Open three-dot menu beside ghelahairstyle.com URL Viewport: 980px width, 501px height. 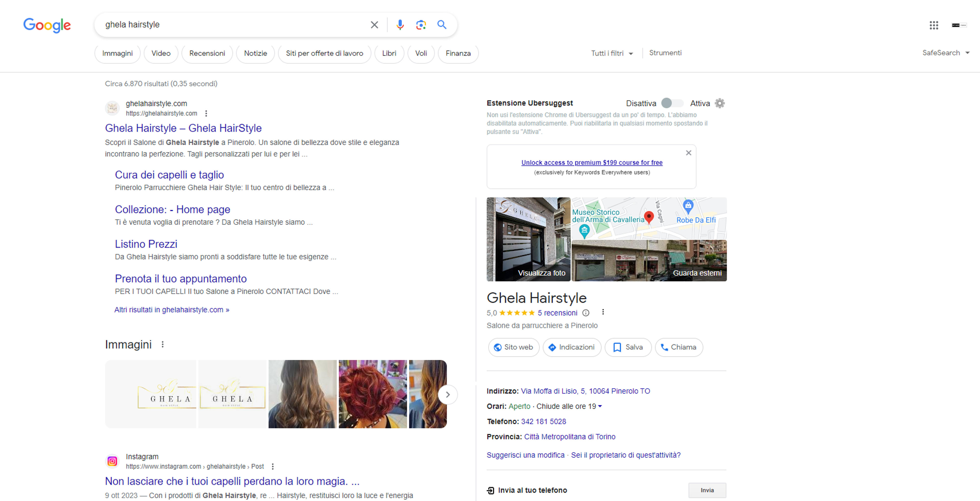coord(206,113)
